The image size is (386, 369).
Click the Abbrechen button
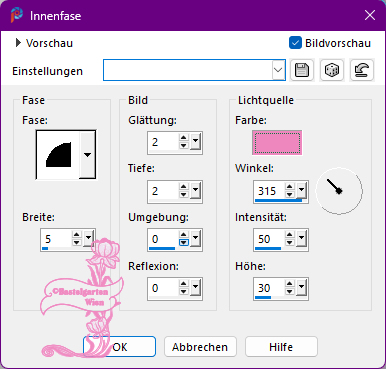pos(200,347)
